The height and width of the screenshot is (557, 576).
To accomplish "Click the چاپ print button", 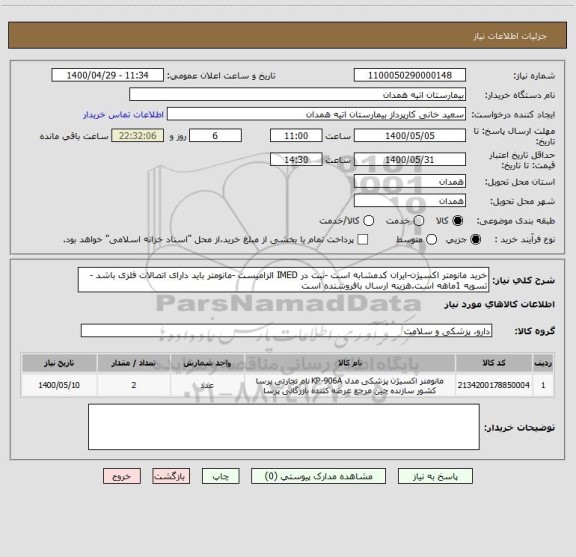I will [220, 476].
